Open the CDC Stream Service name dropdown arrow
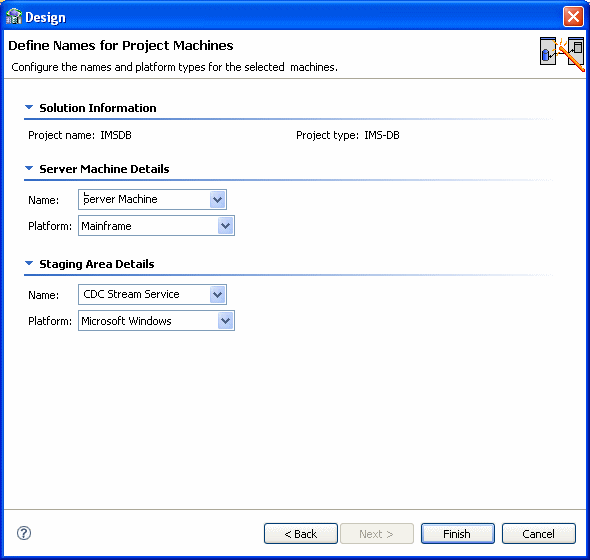590x560 pixels. [x=217, y=294]
